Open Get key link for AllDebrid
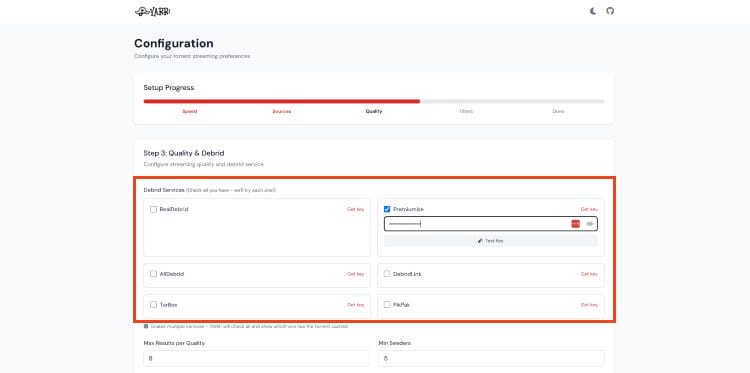This screenshot has height=373, width=750. 355,274
